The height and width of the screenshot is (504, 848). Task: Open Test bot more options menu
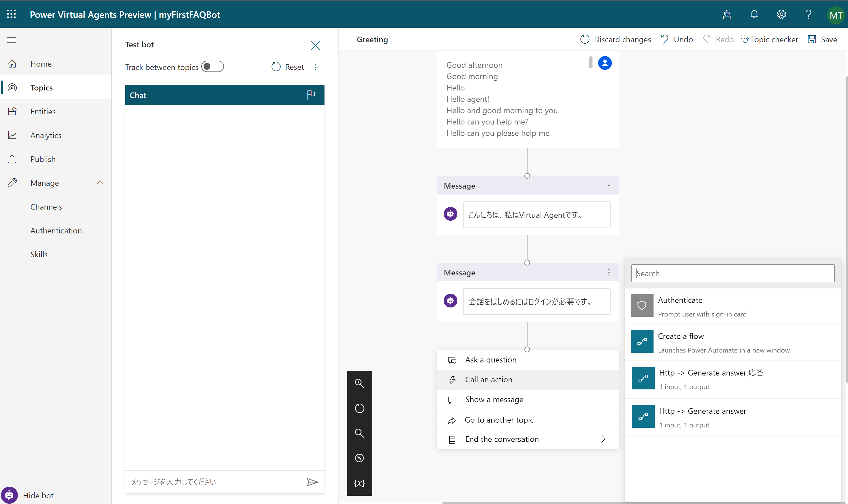[315, 67]
